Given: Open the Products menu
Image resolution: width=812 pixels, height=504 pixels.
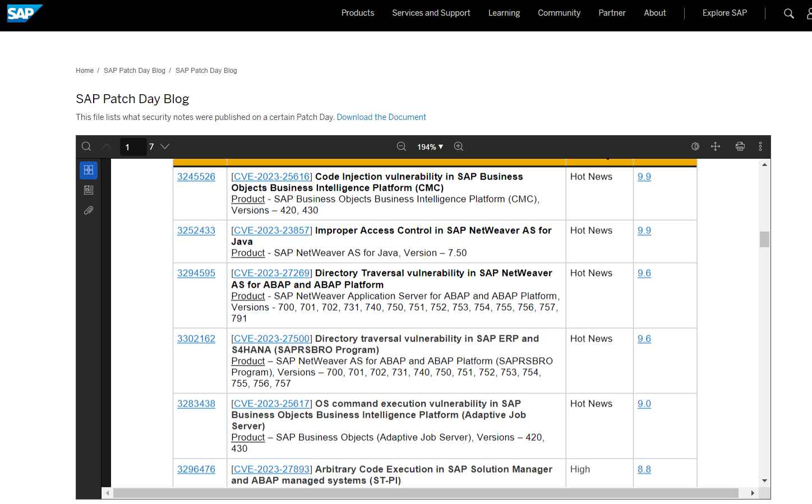Looking at the screenshot, I should click(357, 13).
